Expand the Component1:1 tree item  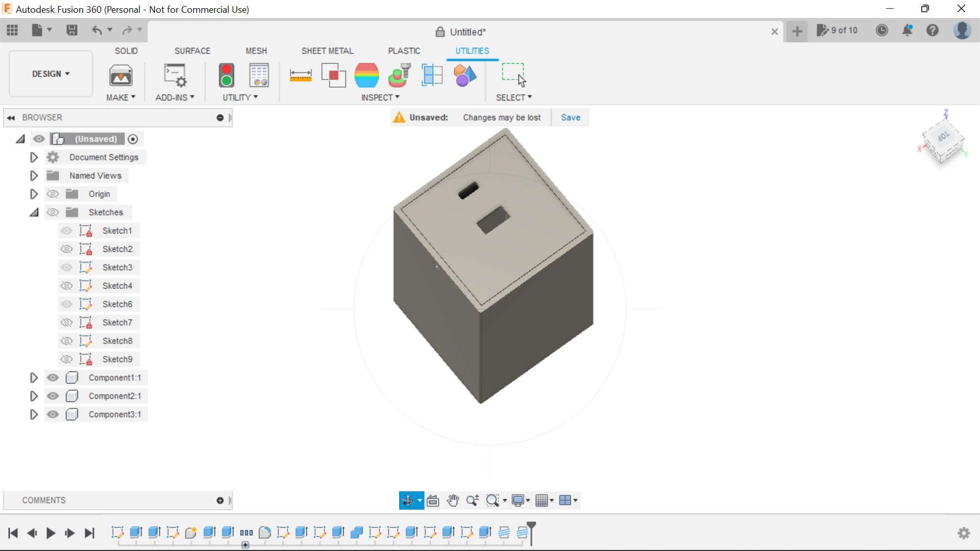33,378
